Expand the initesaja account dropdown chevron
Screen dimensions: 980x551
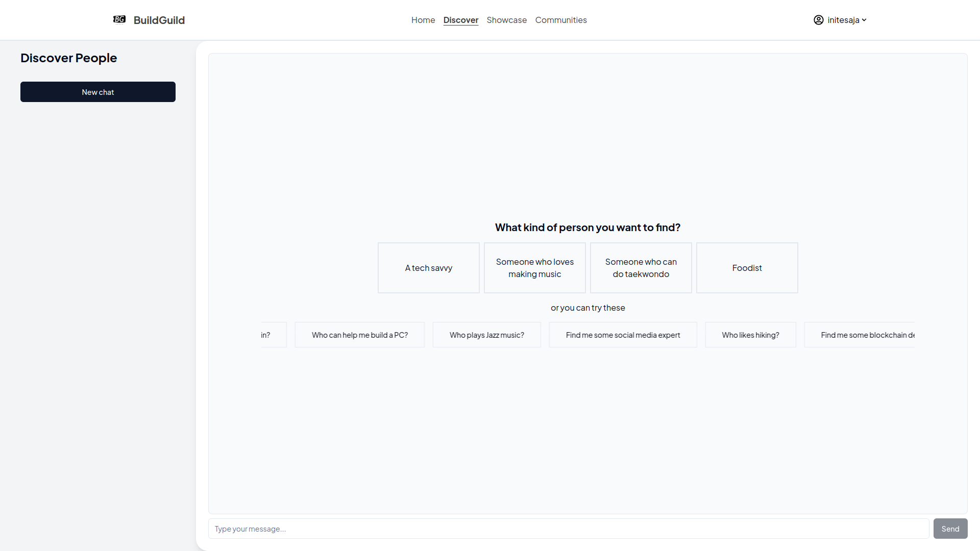pos(864,20)
